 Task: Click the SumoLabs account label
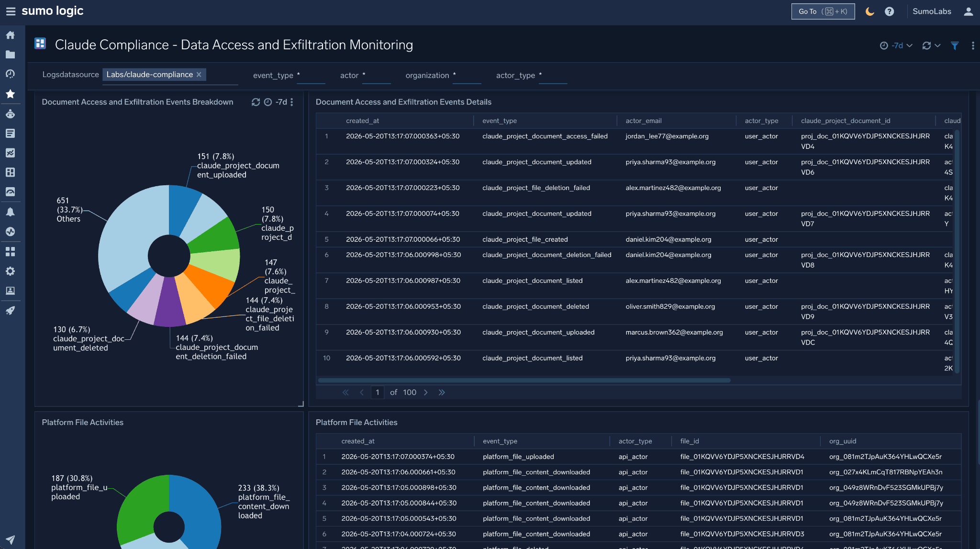932,11
